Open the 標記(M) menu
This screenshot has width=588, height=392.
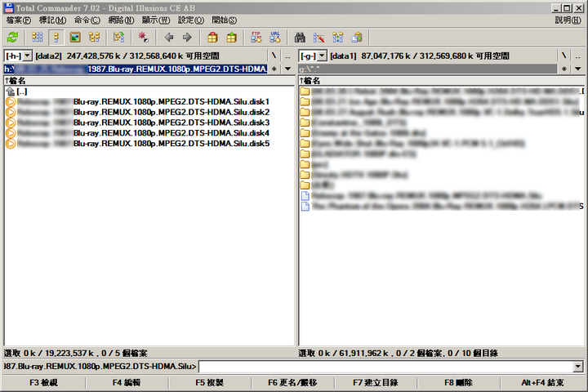[x=52, y=20]
